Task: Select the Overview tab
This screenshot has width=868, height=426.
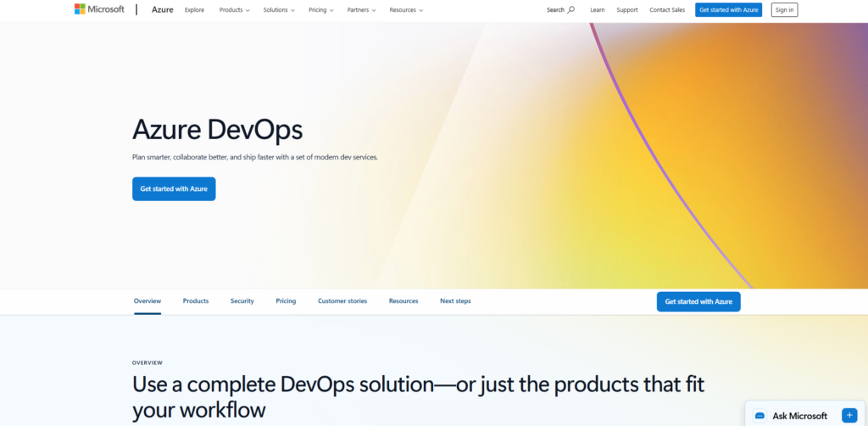Action: pos(147,301)
